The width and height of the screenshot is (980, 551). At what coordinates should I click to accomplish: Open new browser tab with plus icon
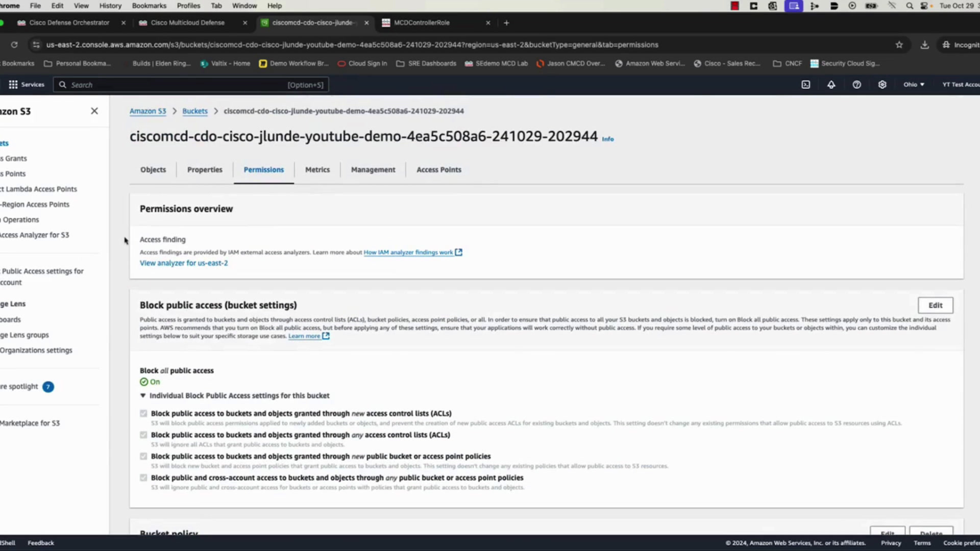click(x=506, y=22)
